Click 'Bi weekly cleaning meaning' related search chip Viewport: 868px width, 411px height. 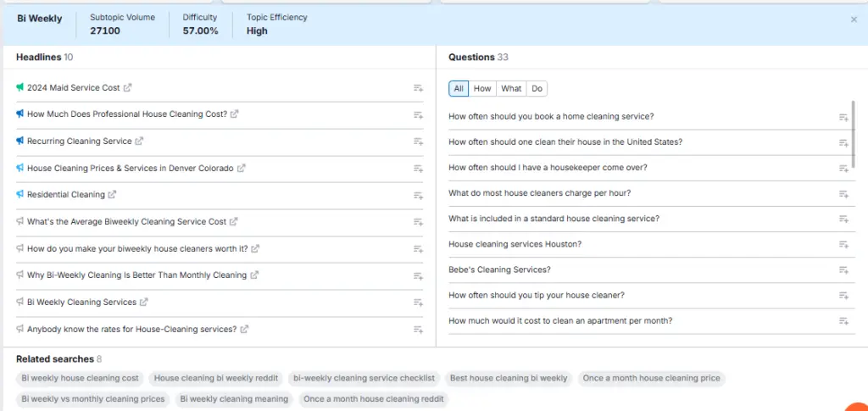point(234,399)
